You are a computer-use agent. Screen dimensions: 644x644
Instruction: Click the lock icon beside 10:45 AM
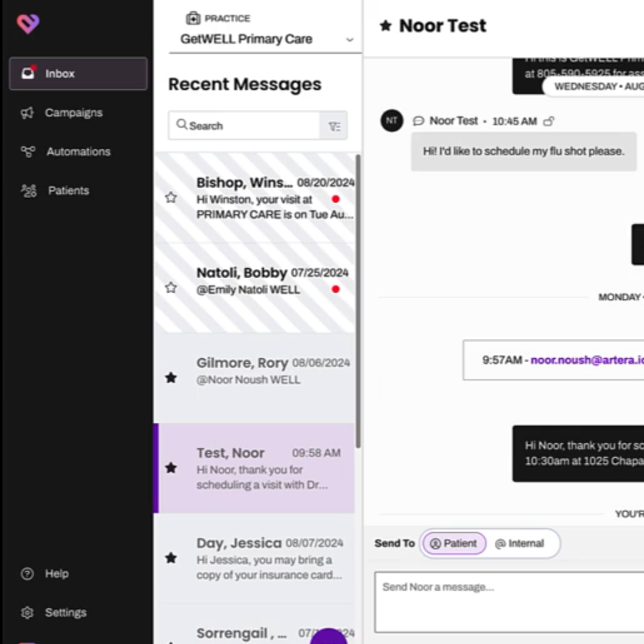point(548,121)
